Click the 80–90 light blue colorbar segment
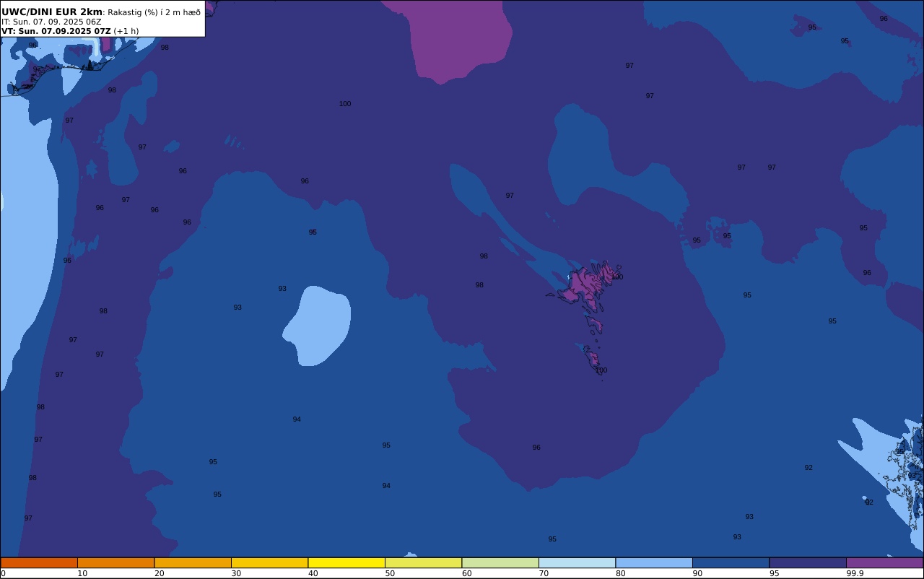The height and width of the screenshot is (579, 924). 654,562
